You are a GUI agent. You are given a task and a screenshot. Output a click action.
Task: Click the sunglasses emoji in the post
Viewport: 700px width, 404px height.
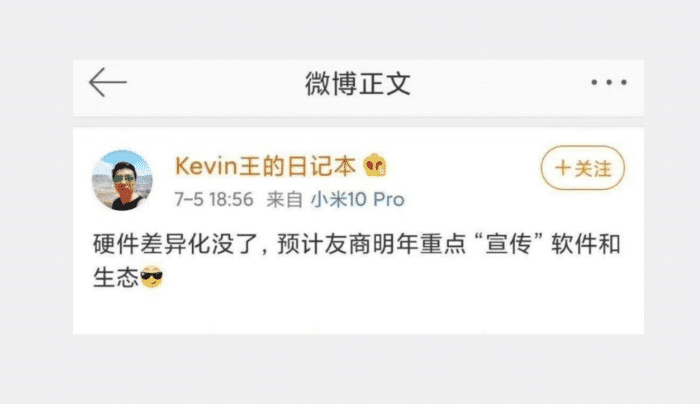click(x=151, y=277)
